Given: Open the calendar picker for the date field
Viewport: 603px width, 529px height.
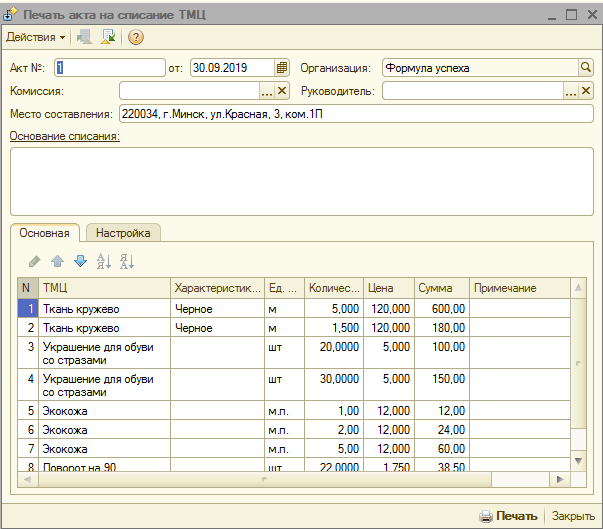Looking at the screenshot, I should click(282, 68).
